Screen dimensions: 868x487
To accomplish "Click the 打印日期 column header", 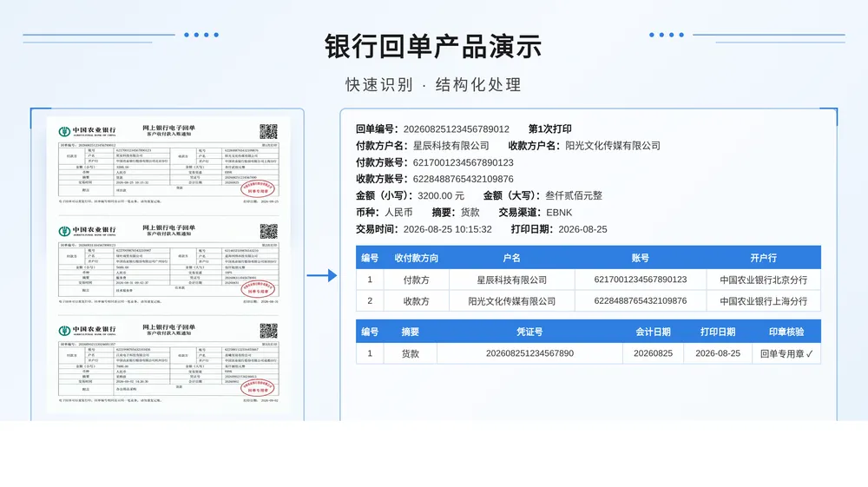I will point(718,332).
